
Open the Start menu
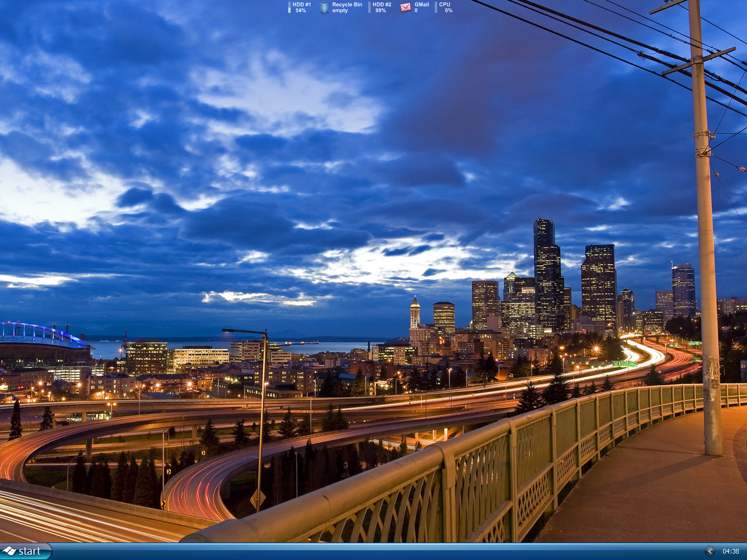[x=26, y=551]
